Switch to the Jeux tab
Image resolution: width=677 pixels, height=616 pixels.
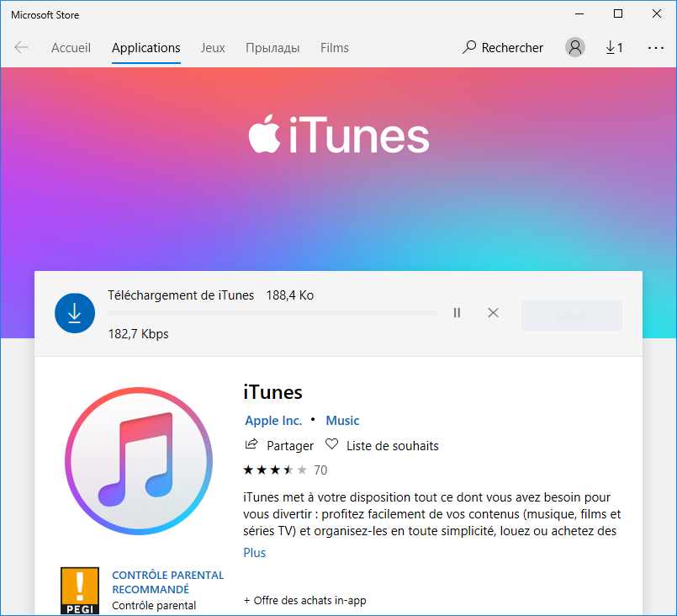click(x=213, y=47)
